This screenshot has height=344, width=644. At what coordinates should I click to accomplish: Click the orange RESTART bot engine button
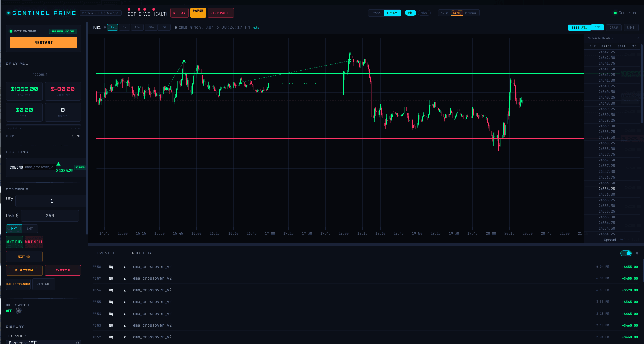[x=44, y=43]
